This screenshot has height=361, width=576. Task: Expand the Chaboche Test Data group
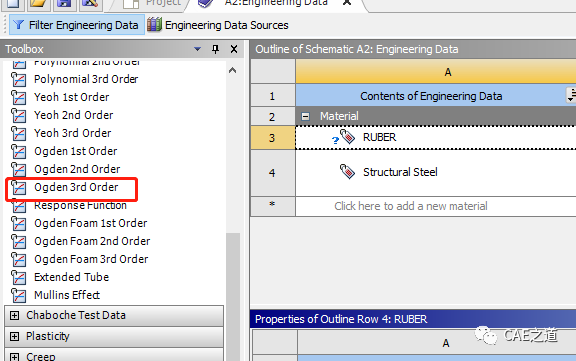click(14, 315)
